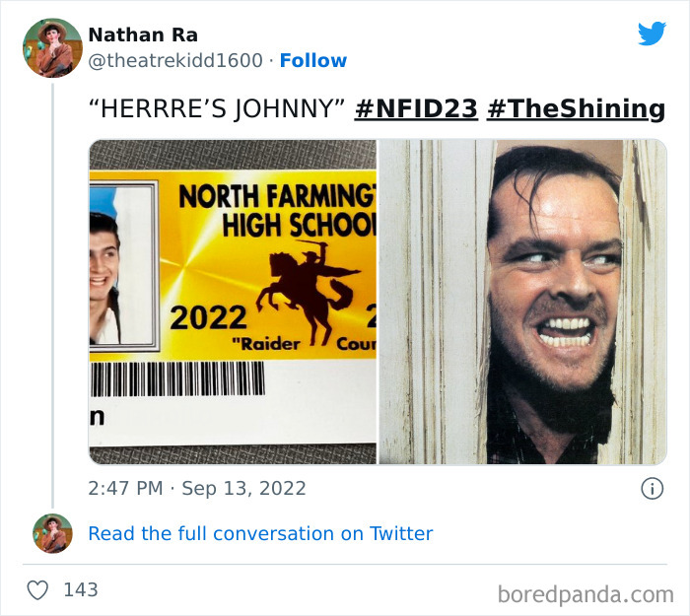Open the Nathan Ra display name
690x616 pixels.
[x=143, y=34]
